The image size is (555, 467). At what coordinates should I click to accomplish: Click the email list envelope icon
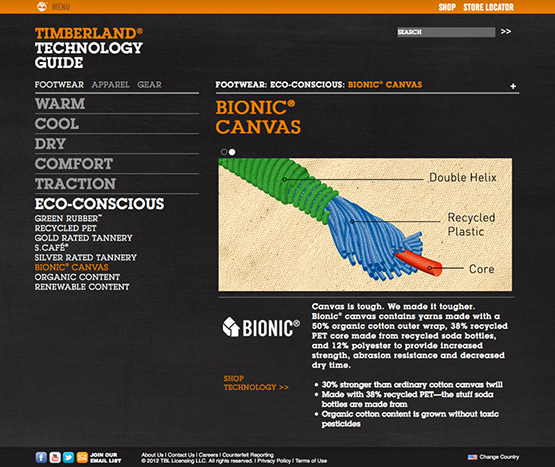tap(82, 457)
